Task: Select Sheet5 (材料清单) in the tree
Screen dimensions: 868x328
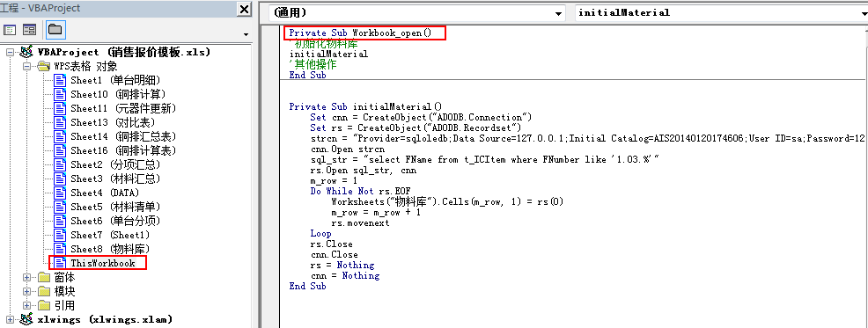Action: pyautogui.click(x=115, y=207)
